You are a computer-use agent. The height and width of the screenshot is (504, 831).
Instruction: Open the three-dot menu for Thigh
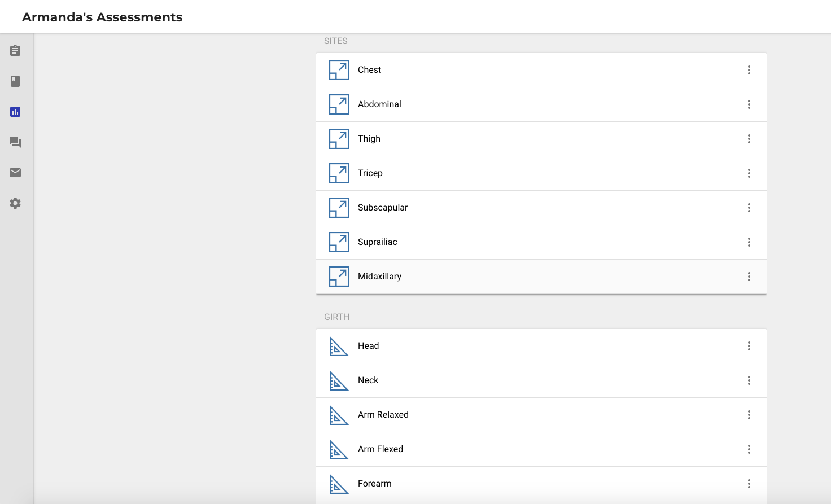click(749, 139)
